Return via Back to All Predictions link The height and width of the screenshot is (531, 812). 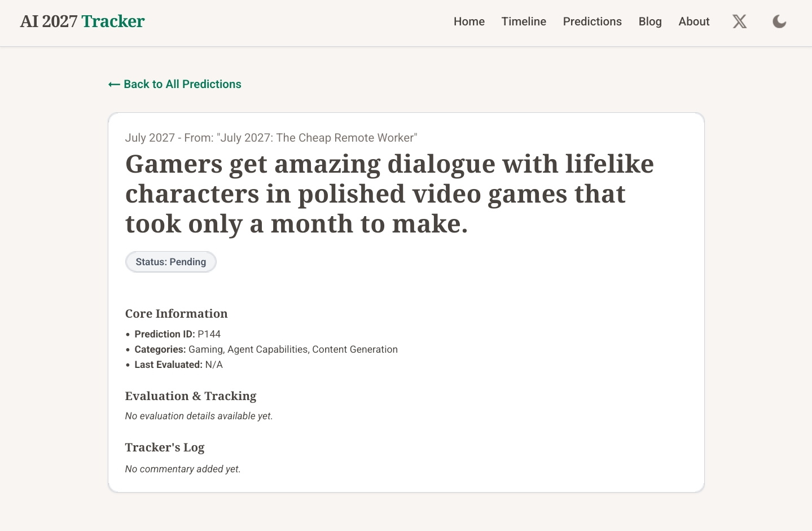pyautogui.click(x=175, y=84)
